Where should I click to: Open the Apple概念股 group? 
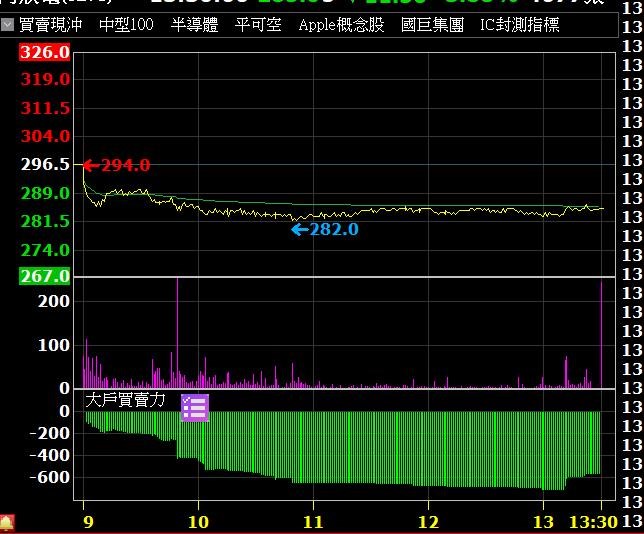[x=341, y=25]
